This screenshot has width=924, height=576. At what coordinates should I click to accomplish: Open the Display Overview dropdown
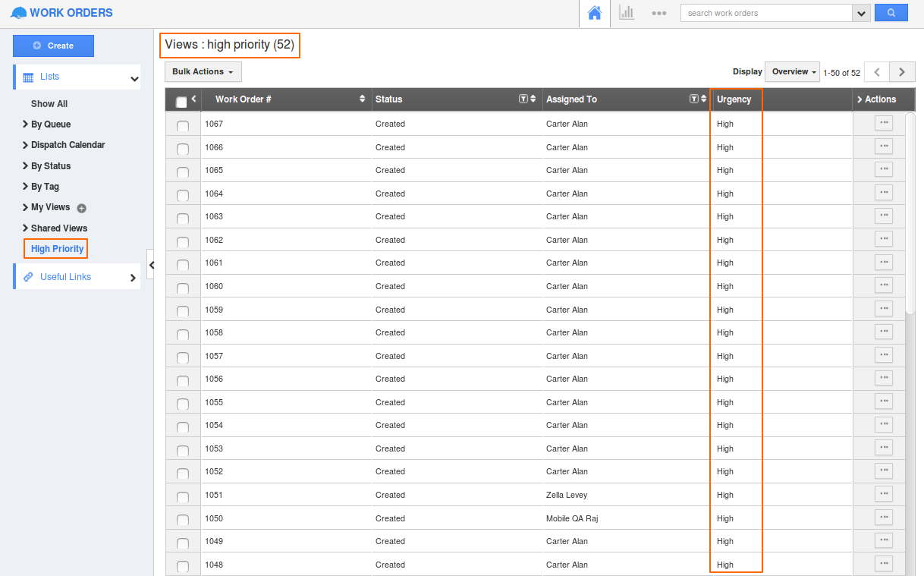coord(792,71)
